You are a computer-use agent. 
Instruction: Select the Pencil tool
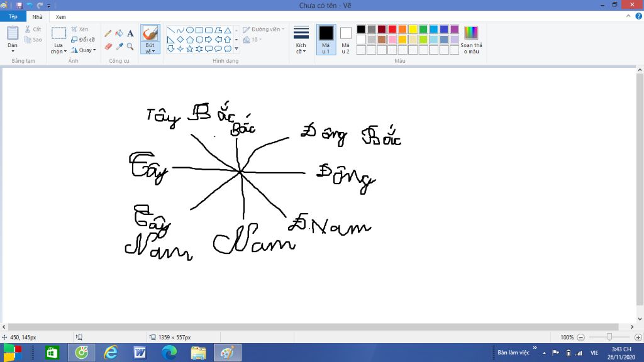click(108, 34)
